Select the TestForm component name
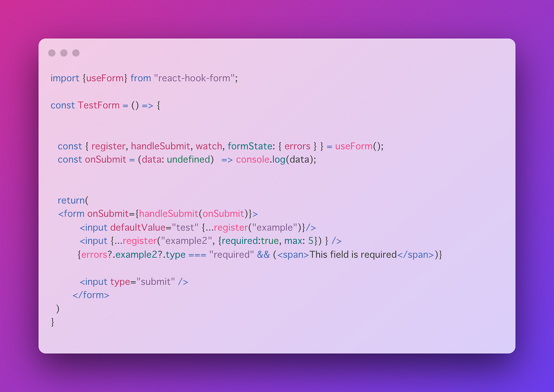Screen dimensions: 554x392 [x=99, y=105]
